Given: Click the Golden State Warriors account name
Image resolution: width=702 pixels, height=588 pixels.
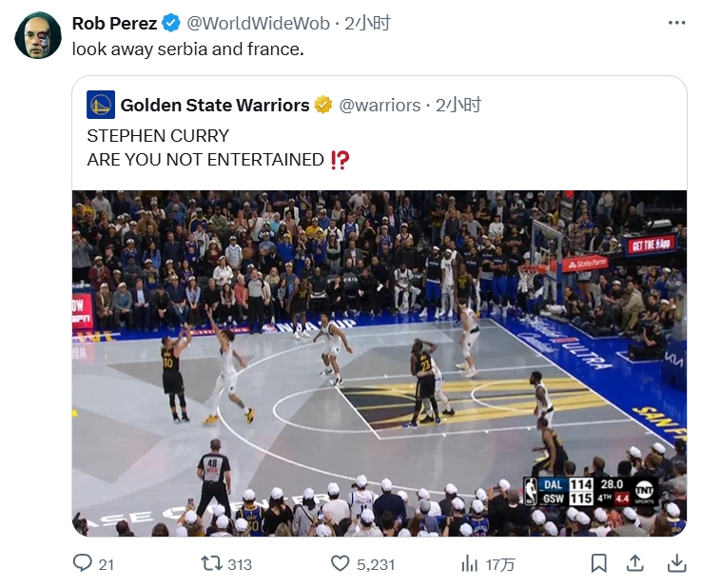Looking at the screenshot, I should [x=214, y=105].
